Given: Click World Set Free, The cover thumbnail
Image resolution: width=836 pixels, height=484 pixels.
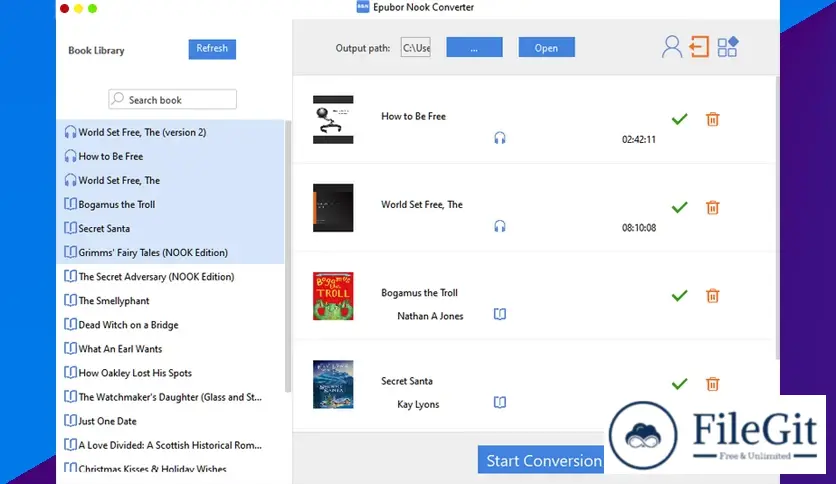Looking at the screenshot, I should [333, 208].
